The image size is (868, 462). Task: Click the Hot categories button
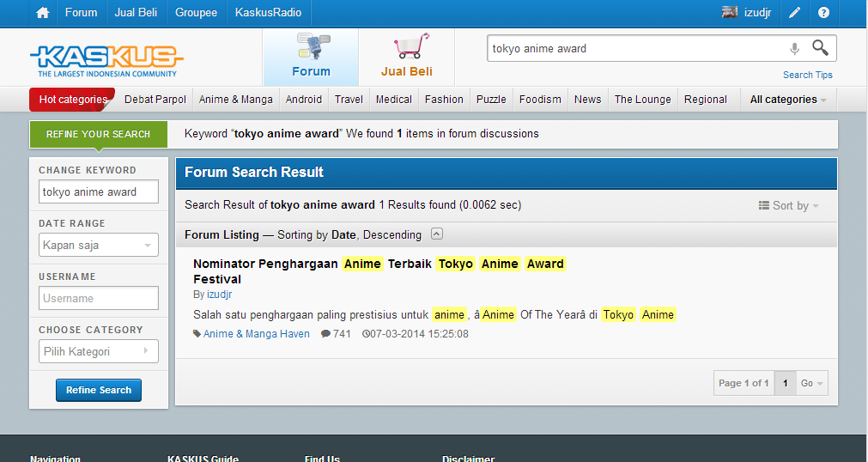(x=72, y=100)
